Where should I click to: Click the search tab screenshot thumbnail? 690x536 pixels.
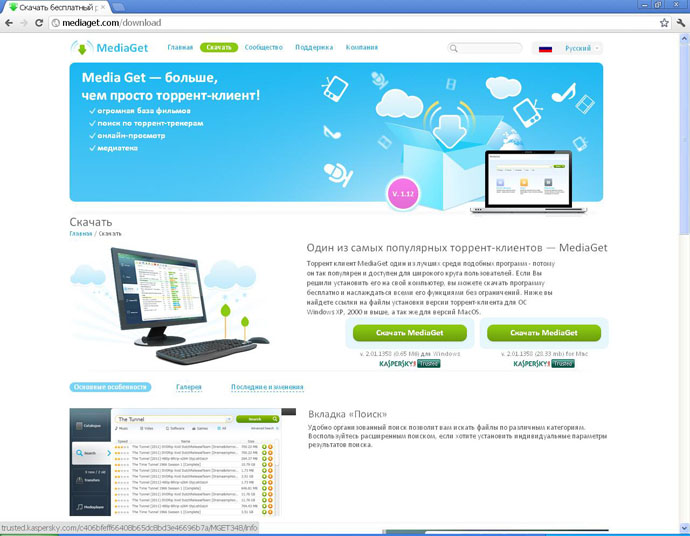(x=183, y=462)
